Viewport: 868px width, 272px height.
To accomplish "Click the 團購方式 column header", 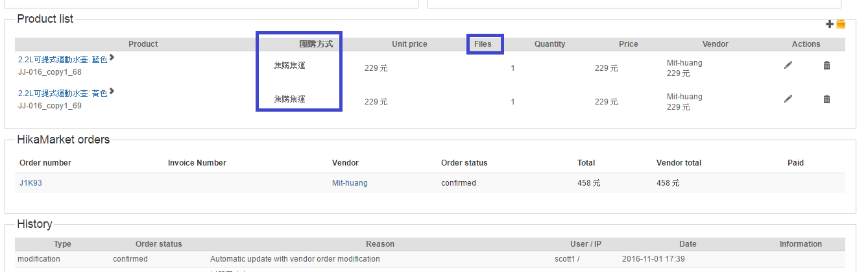I will (316, 44).
